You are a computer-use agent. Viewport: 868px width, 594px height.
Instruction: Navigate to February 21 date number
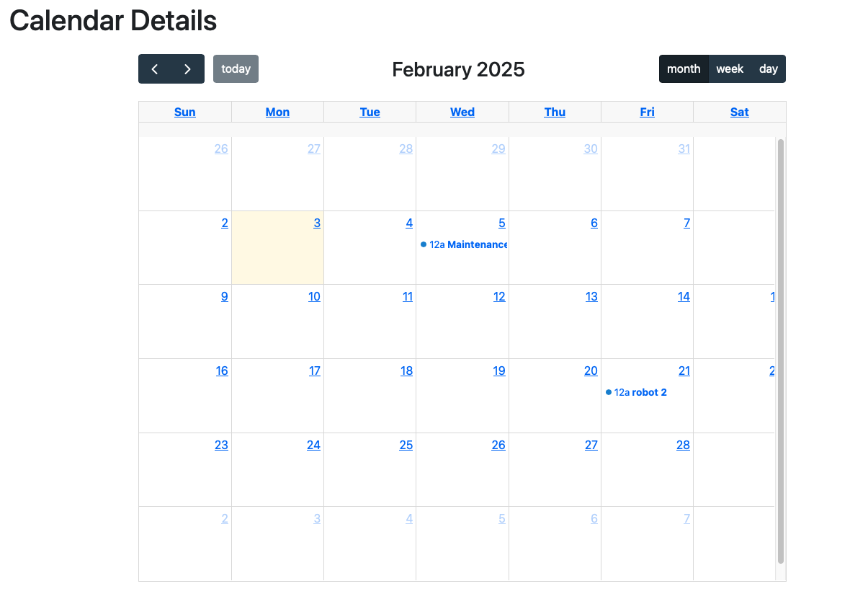click(x=684, y=371)
